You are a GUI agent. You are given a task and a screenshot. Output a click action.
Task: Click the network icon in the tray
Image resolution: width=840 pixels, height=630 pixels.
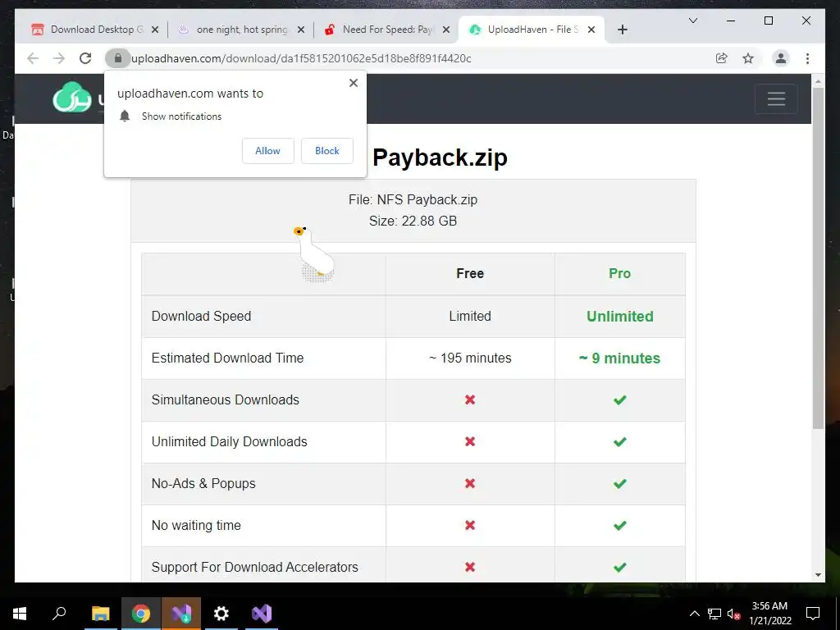714,614
